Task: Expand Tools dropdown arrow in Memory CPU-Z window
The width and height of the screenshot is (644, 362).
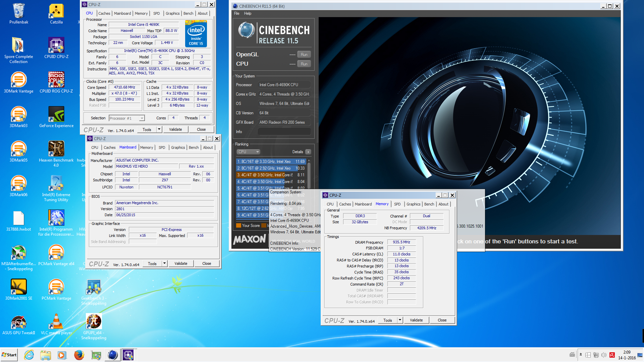Action: pyautogui.click(x=400, y=320)
